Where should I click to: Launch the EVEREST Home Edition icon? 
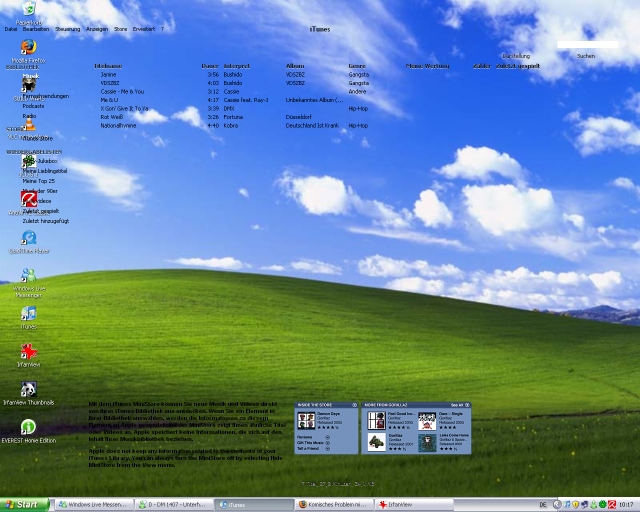click(29, 427)
